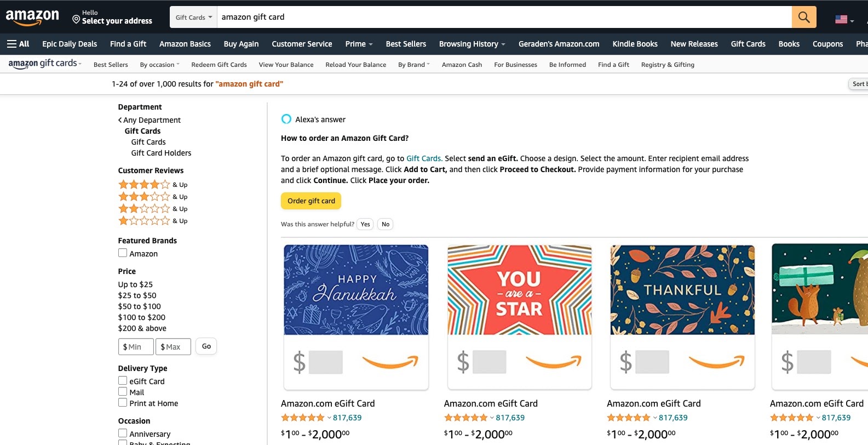Click the Amazon logo
This screenshot has width=868, height=445.
(32, 17)
